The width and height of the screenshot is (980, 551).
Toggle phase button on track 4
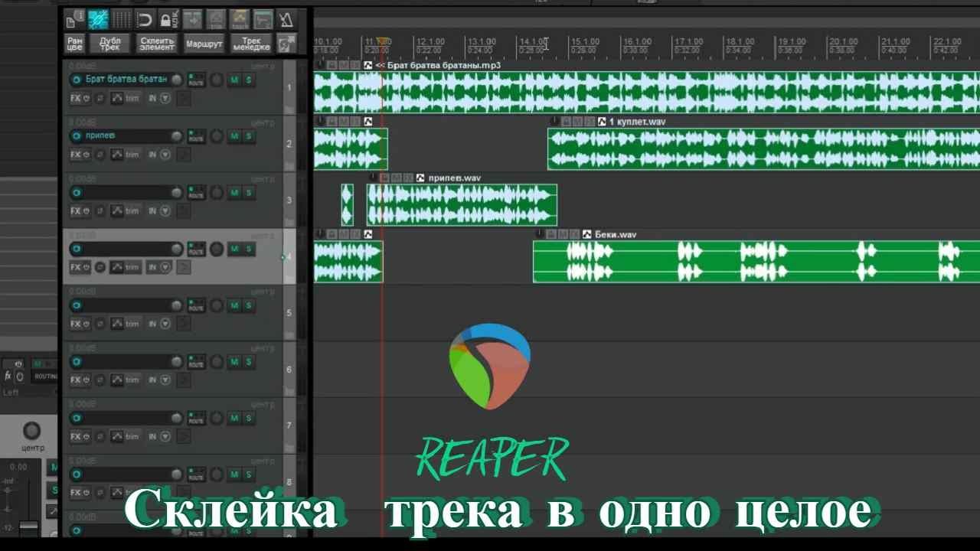[100, 267]
